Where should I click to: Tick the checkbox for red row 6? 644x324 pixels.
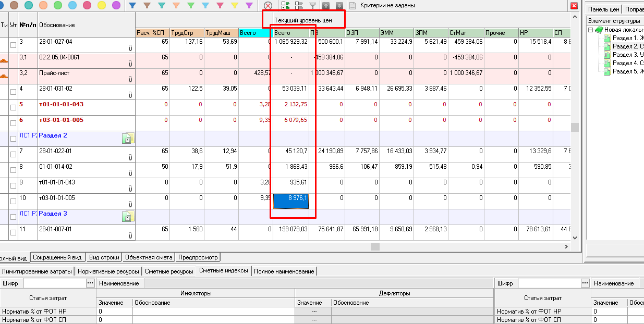[x=14, y=123]
